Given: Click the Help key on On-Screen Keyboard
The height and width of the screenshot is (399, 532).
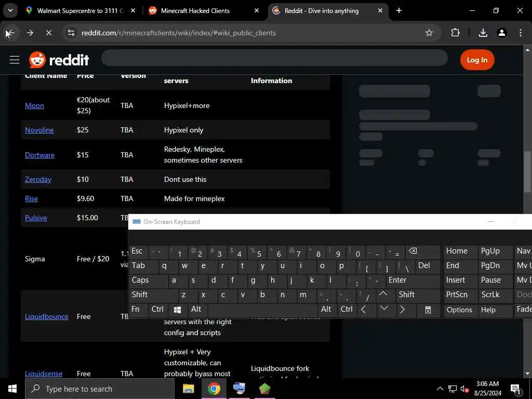Looking at the screenshot, I should coord(495,310).
